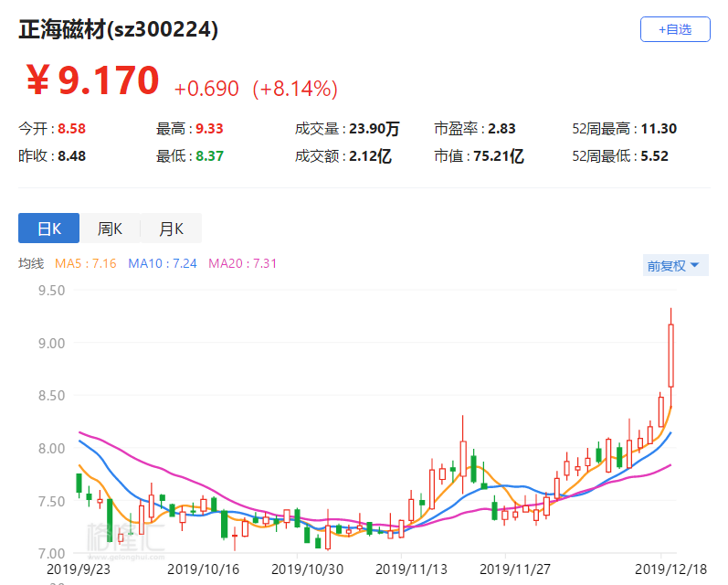Select the 2019/10/30 date axis label
Screen dimensions: 728x585
[x=307, y=569]
